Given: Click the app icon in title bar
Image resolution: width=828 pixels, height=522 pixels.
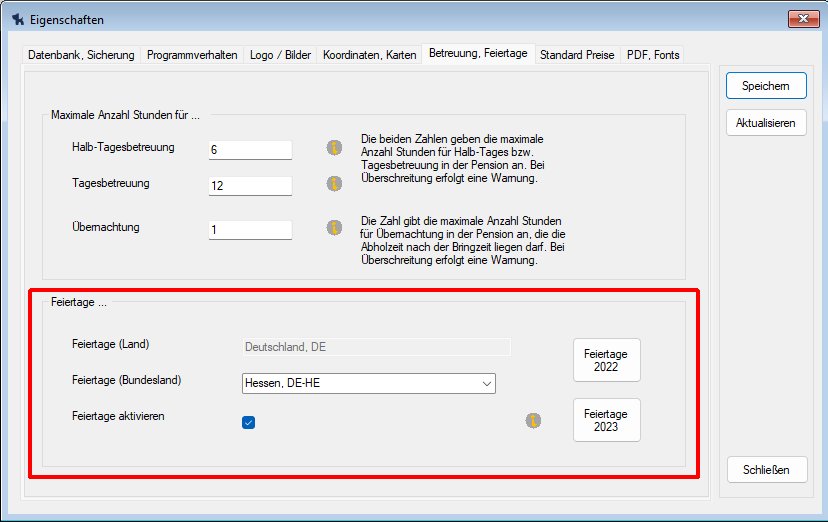Looking at the screenshot, I should click(x=17, y=20).
